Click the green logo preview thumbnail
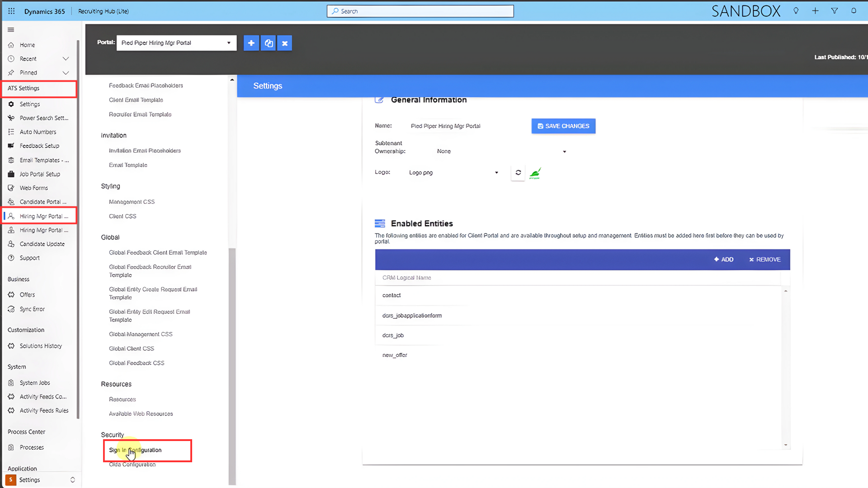868x488 pixels. [535, 173]
